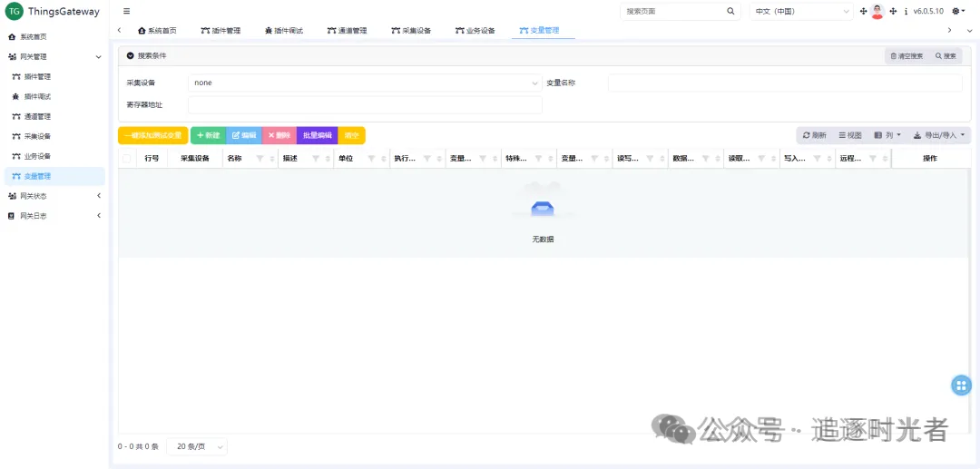Click the hamburger menu collapse icon

127,11
